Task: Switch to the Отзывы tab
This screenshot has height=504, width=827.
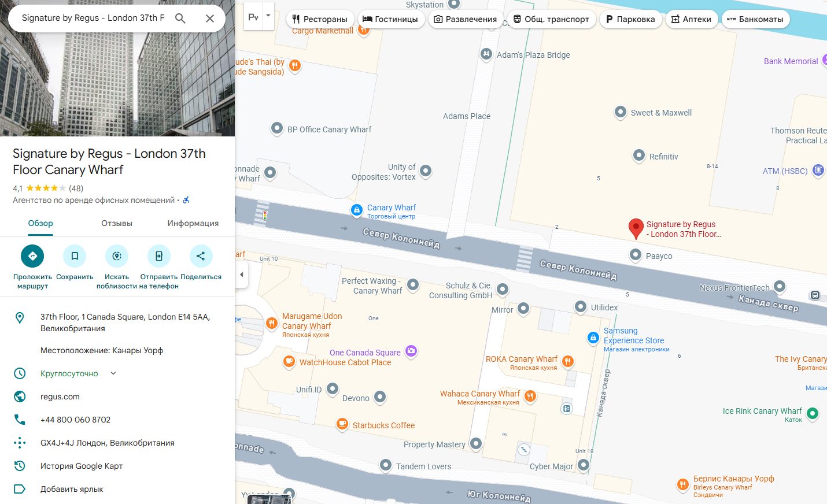Action: point(117,223)
